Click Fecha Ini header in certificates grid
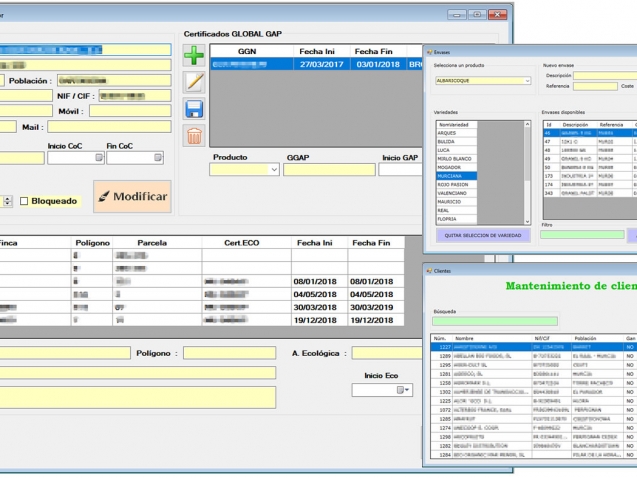Image resolution: width=637 pixels, height=478 pixels. click(317, 52)
